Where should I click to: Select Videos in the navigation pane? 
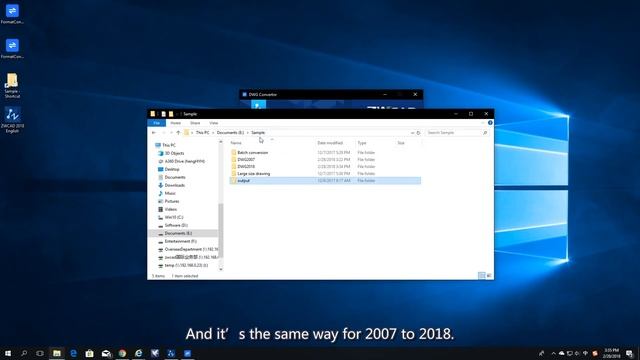click(171, 209)
